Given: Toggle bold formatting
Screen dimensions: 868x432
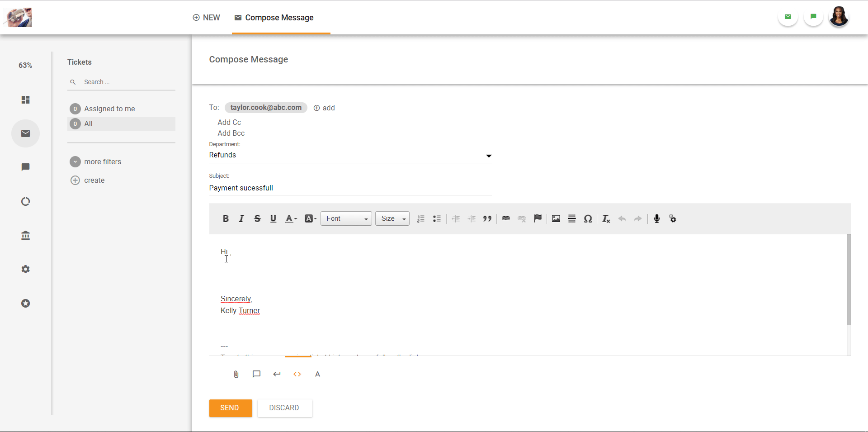Looking at the screenshot, I should pyautogui.click(x=226, y=218).
